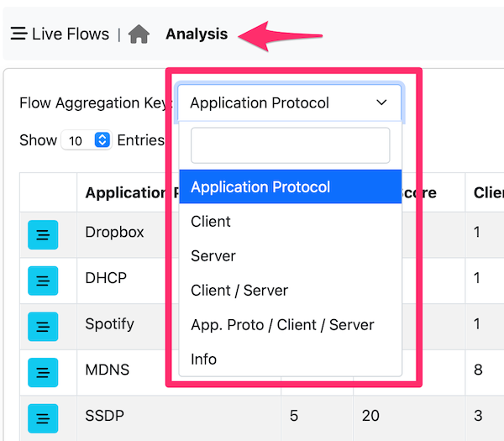Select the Application Protocol option
Viewport: 504px width, 441px height.
click(x=291, y=186)
